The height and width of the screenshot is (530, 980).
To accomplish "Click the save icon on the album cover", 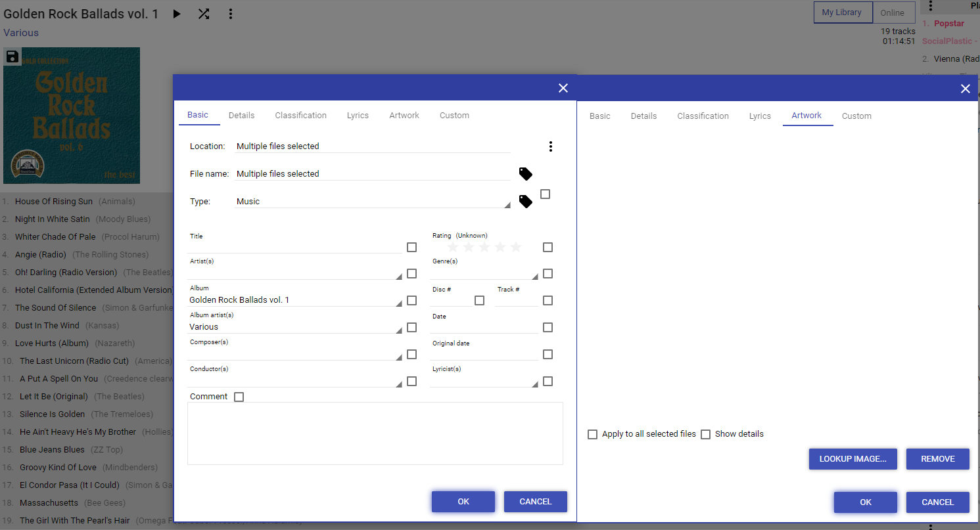I will pos(12,56).
